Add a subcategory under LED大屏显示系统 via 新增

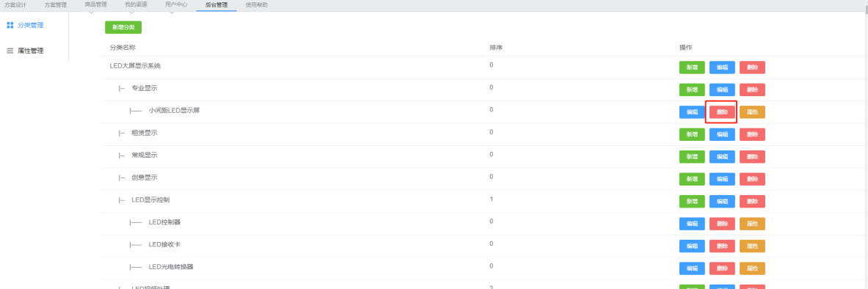[692, 67]
